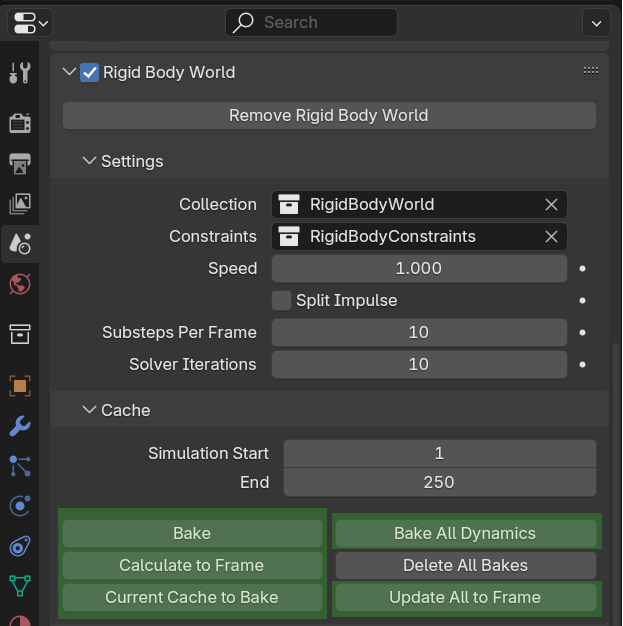Open the Tool properties tab
Viewport: 623px width, 626px height.
(x=20, y=73)
